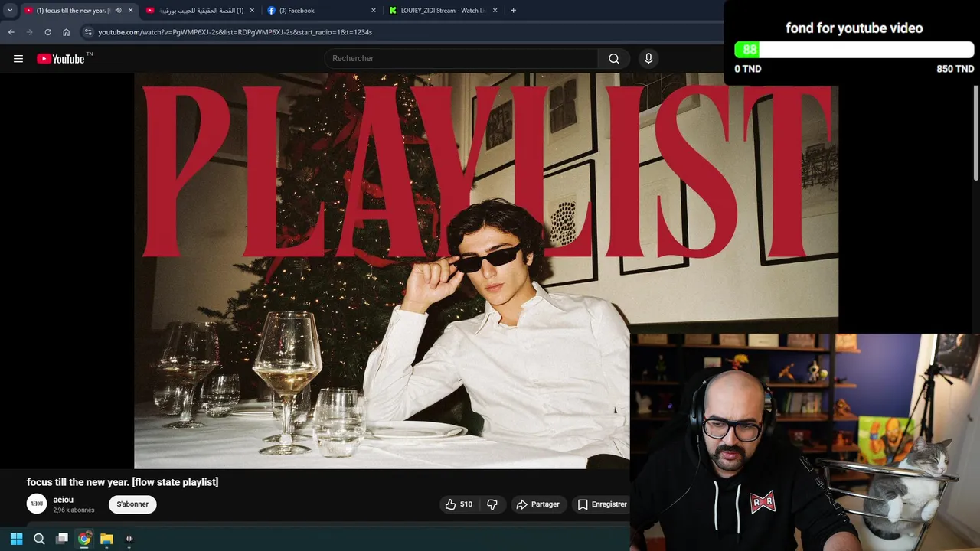View site information icon in address bar
Viewport: 980px width, 551px height.
(x=88, y=32)
